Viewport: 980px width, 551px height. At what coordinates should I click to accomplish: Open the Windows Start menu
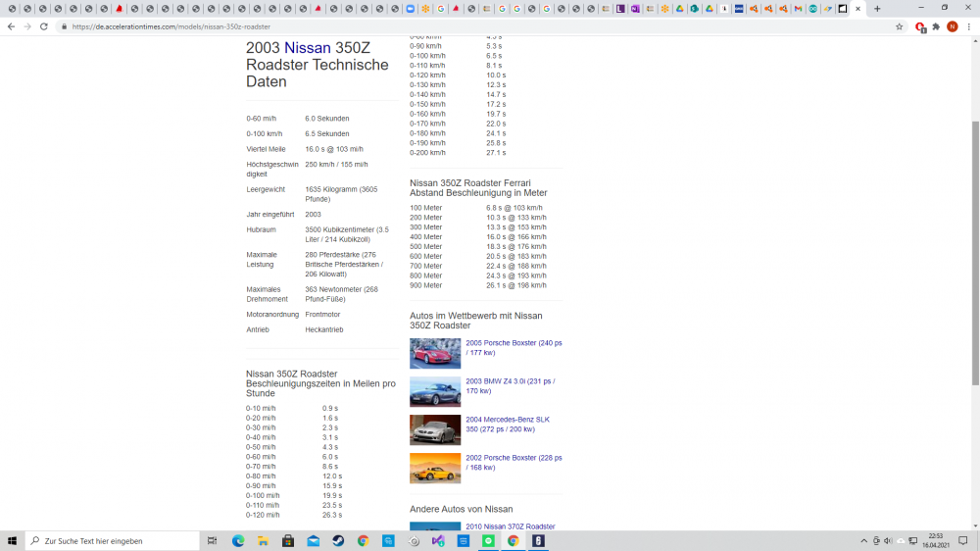tap(12, 541)
